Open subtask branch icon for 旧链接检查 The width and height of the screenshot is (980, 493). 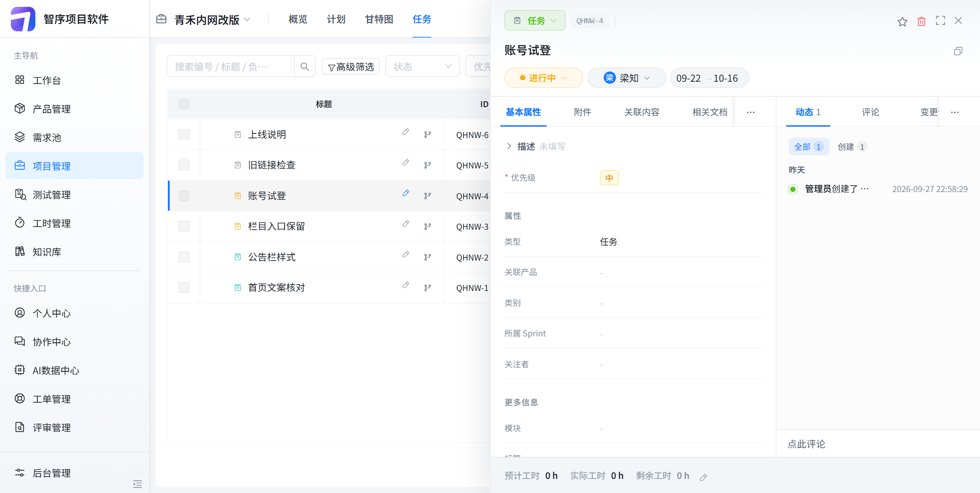(427, 165)
